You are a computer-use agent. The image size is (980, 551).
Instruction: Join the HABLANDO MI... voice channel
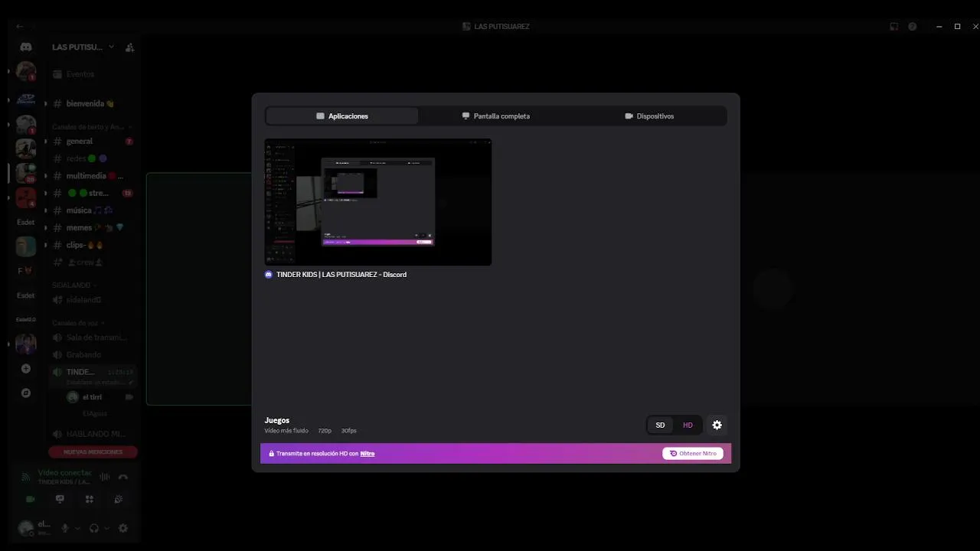92,434
